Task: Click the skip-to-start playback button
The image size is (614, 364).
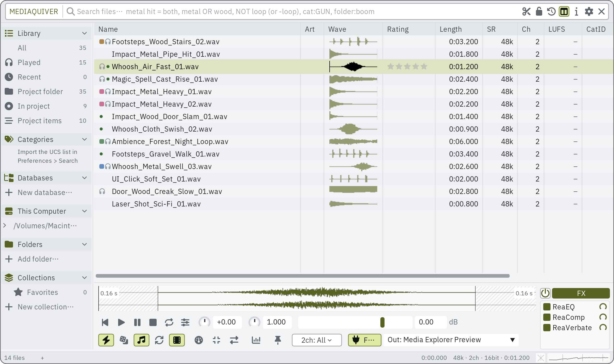Action: [105, 322]
